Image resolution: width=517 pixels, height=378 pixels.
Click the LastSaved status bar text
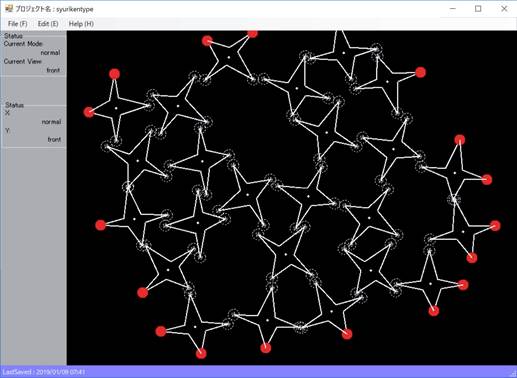coord(43,372)
